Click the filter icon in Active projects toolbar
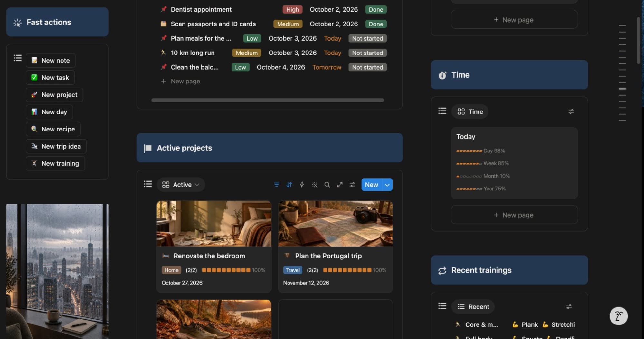 click(276, 185)
